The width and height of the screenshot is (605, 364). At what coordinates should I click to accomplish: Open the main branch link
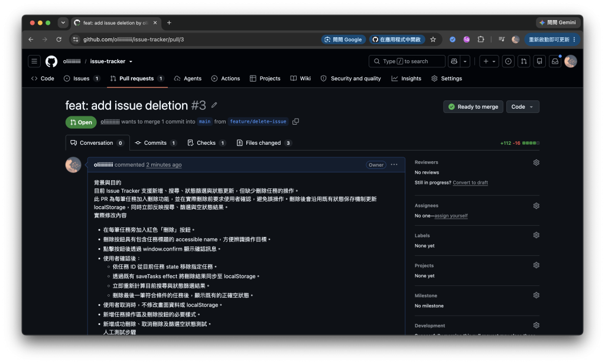click(x=204, y=122)
